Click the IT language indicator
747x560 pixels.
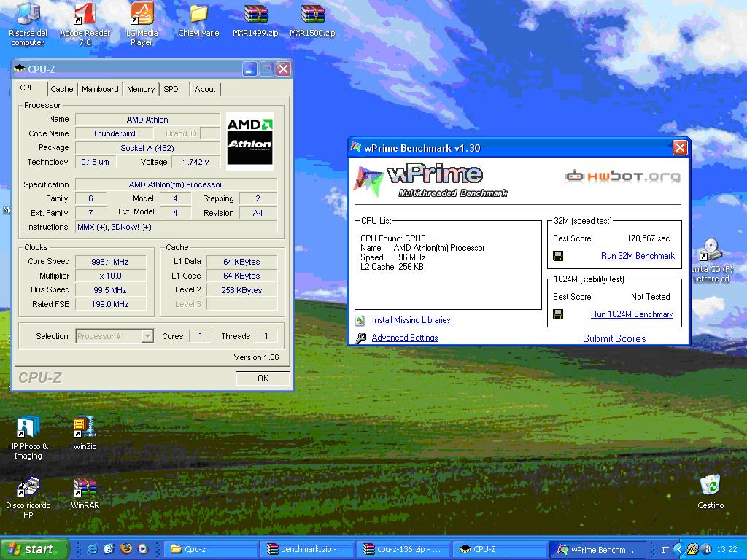(x=665, y=550)
